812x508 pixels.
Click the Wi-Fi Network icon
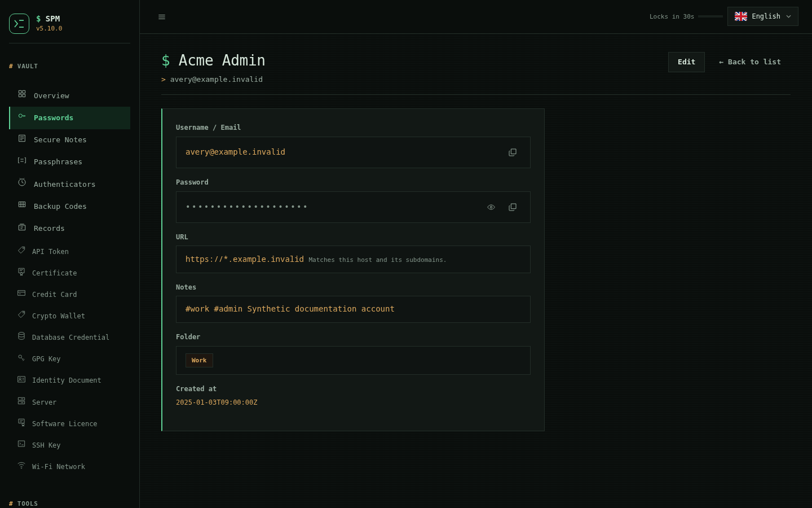pyautogui.click(x=21, y=465)
